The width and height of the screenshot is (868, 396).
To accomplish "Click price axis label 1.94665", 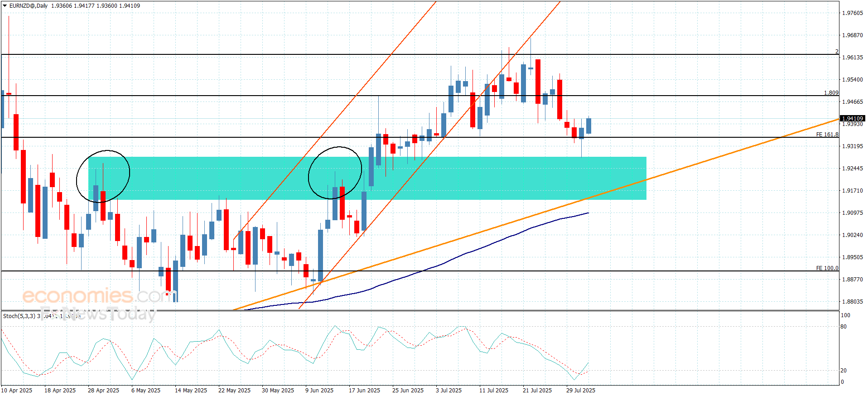I will (852, 102).
